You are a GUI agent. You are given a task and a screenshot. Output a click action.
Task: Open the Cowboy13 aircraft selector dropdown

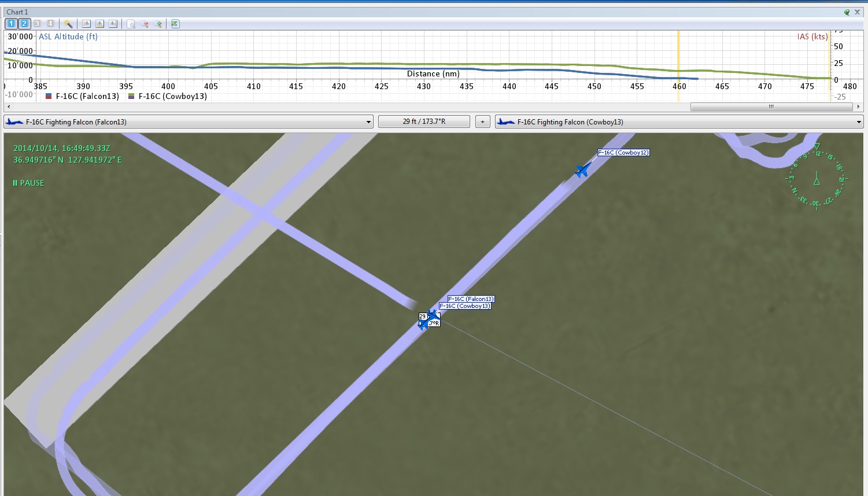[x=679, y=122]
